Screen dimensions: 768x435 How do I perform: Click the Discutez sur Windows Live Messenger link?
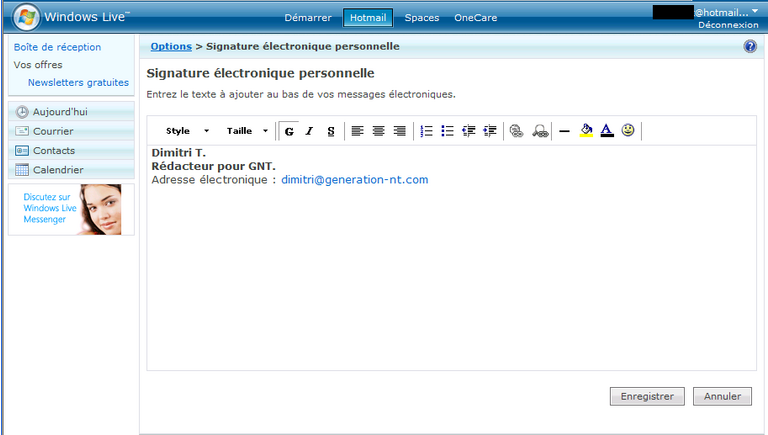pyautogui.click(x=50, y=208)
